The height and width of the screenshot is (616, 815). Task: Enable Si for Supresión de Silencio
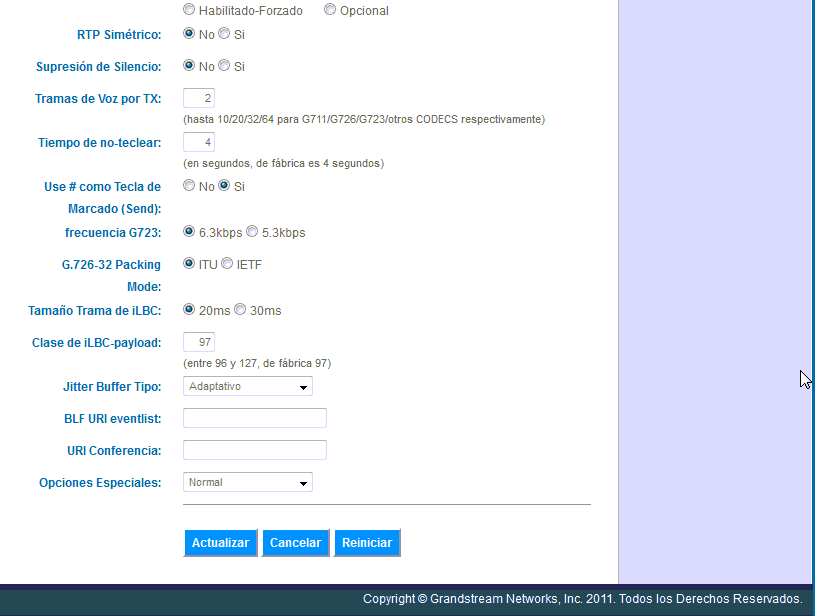(222, 65)
